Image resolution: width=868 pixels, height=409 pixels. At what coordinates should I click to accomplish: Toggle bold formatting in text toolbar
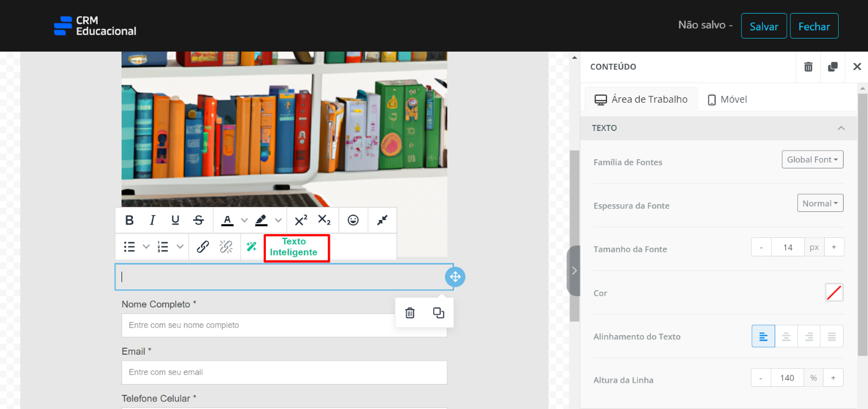[129, 220]
